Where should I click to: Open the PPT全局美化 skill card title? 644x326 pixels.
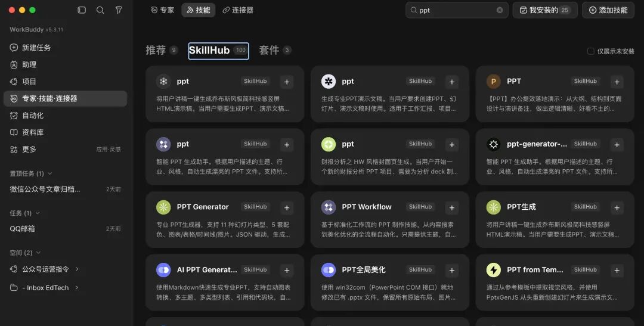[x=364, y=270]
